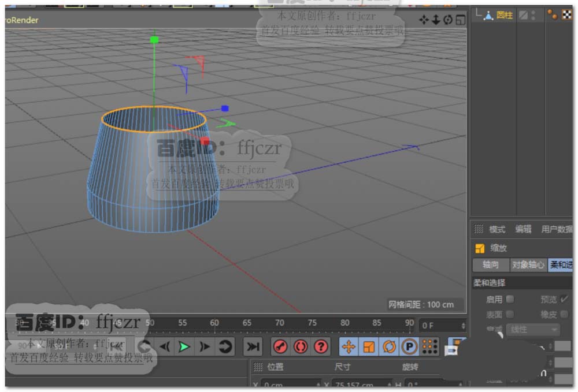Click the keyframe selection question-mark button
Image resolution: width=578 pixels, height=392 pixels.
click(321, 346)
